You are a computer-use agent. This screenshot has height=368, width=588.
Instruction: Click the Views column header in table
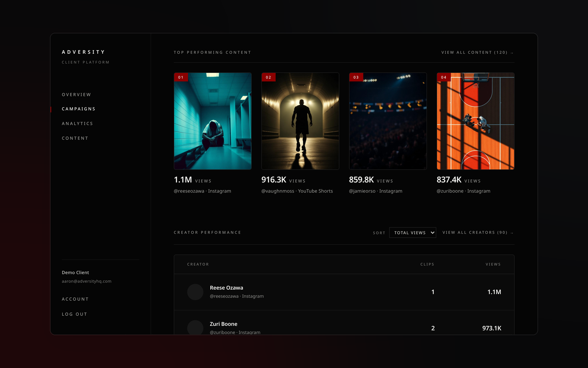pos(493,264)
